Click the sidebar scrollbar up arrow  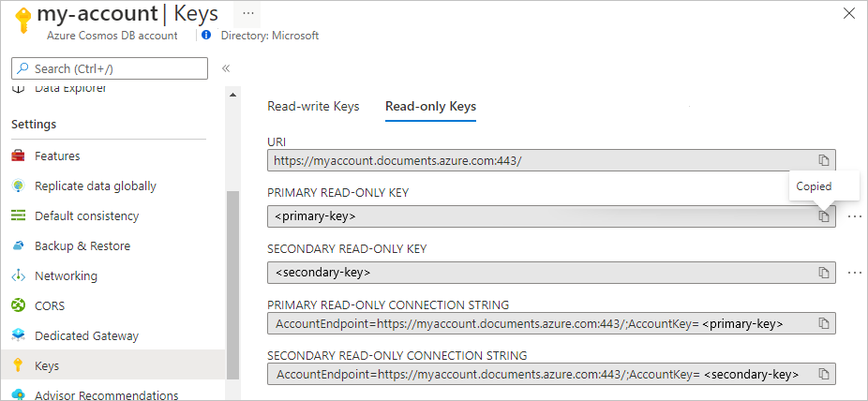click(x=232, y=95)
